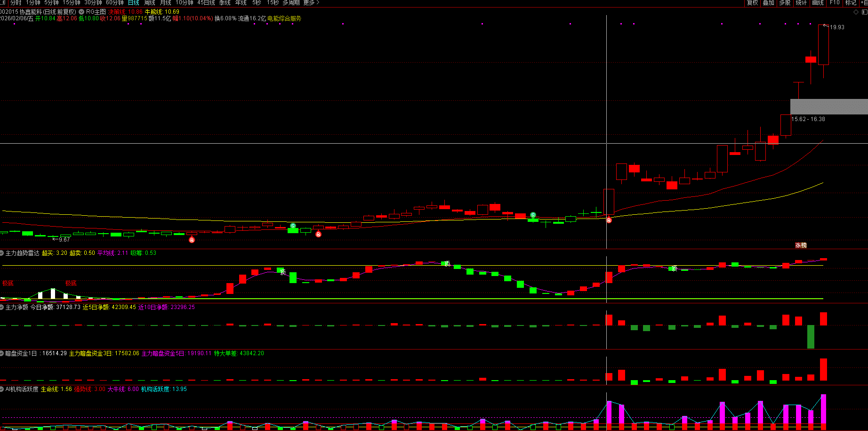This screenshot has height=431, width=868.
Task: Open F10 company info
Action: (835, 3)
